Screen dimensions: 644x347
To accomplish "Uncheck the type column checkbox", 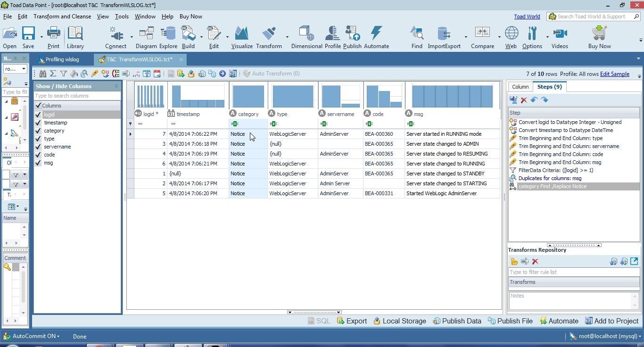I will pyautogui.click(x=38, y=139).
